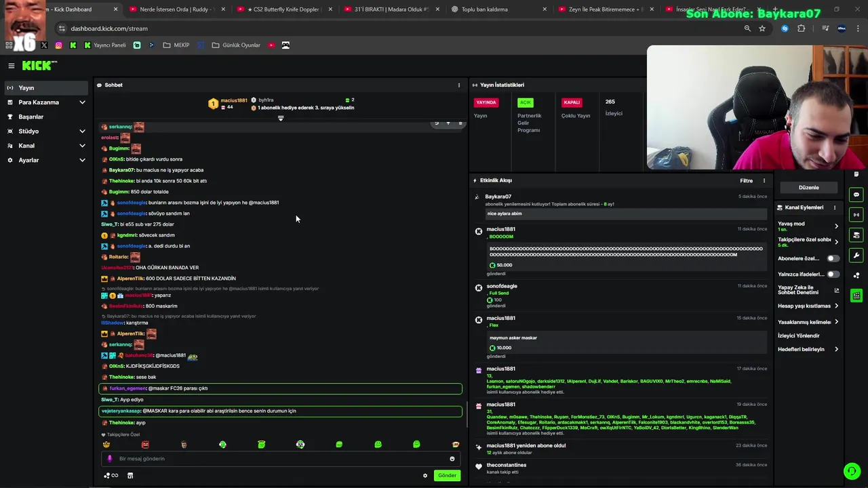This screenshot has width=868, height=488.
Task: Open the Sohbet panel options menu
Action: pos(459,85)
